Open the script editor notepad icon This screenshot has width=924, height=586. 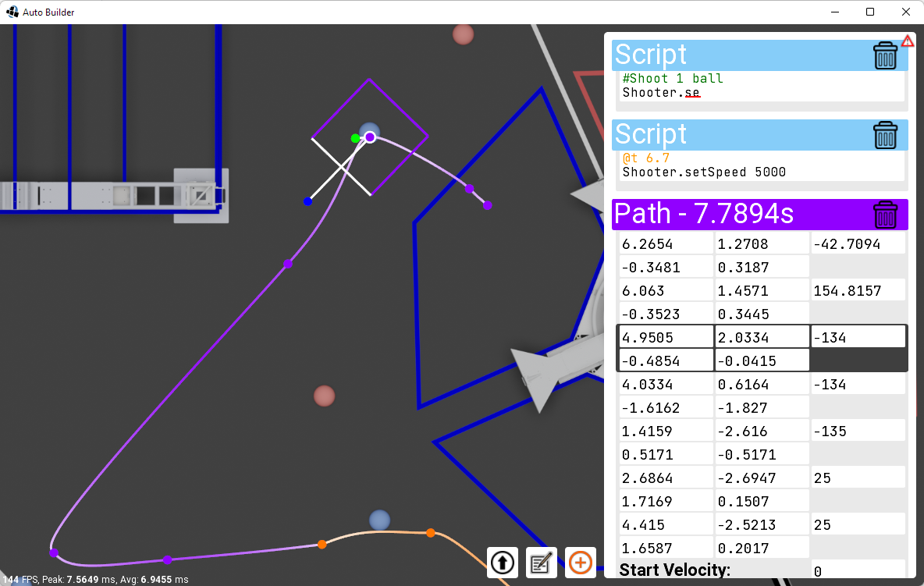tap(541, 563)
